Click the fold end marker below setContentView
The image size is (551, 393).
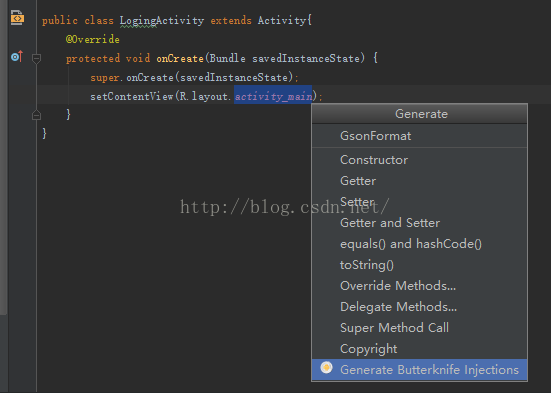pyautogui.click(x=36, y=115)
